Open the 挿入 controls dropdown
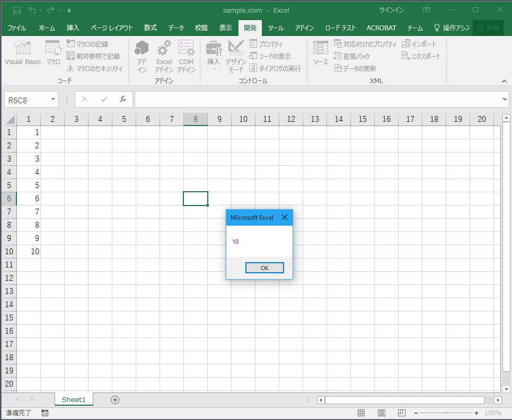The image size is (512, 420). (214, 56)
